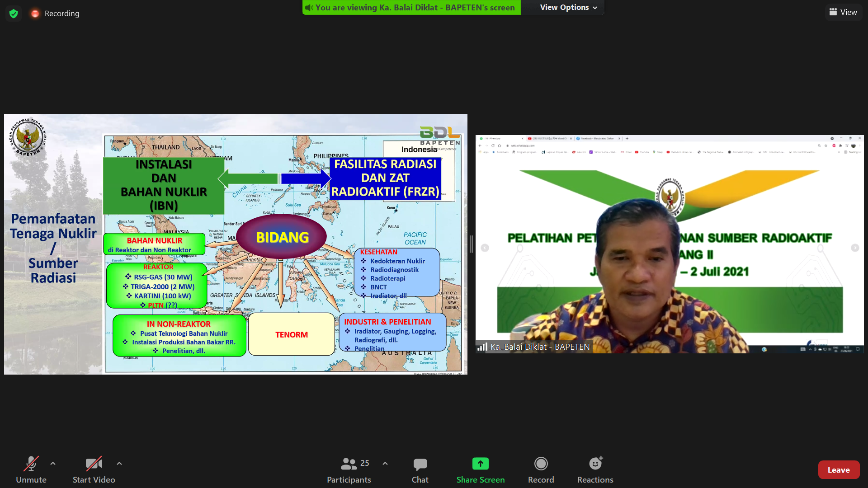The width and height of the screenshot is (868, 488).
Task: Open the Chat panel
Action: tap(420, 470)
